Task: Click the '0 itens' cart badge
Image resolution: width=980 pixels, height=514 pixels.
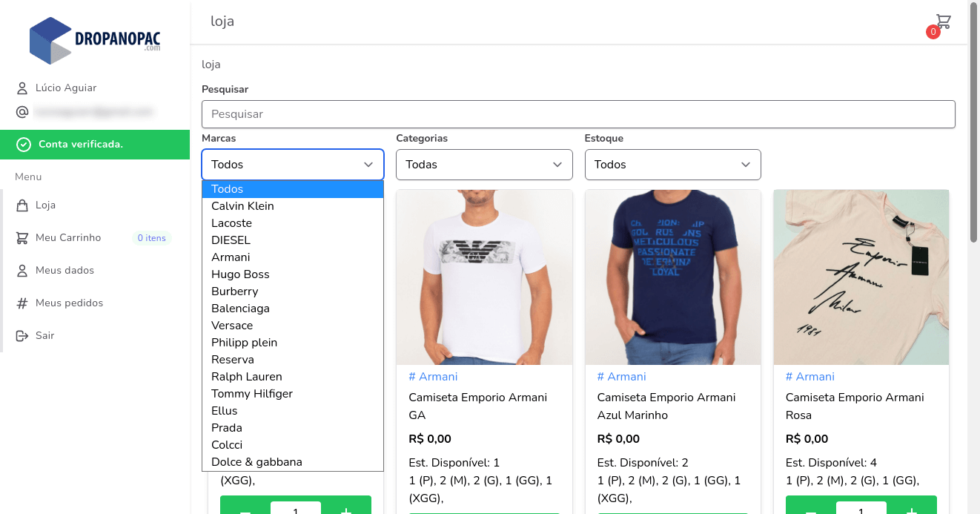Action: [x=151, y=238]
